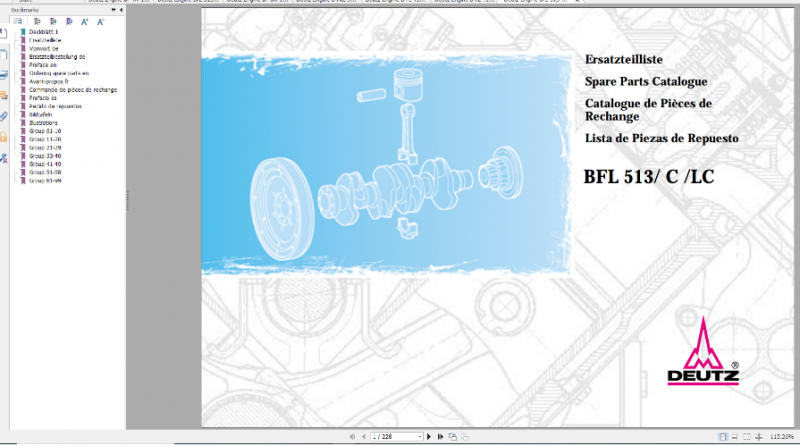Open the Vorwort de bookmark

(x=43, y=48)
